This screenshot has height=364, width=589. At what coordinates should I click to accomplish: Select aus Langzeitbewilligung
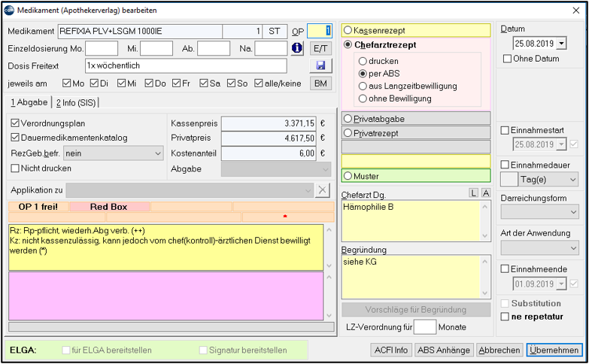(363, 86)
